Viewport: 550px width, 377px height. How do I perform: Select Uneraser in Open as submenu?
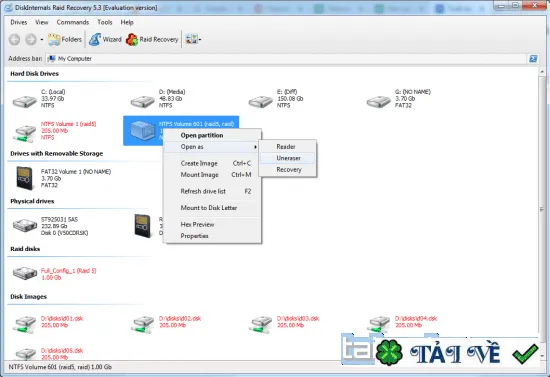click(x=288, y=158)
